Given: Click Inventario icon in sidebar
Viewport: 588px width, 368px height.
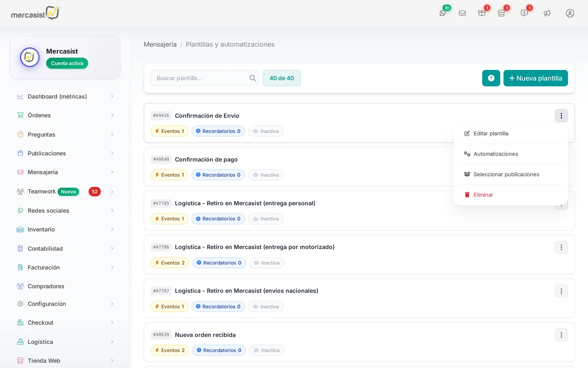Looking at the screenshot, I should (20, 230).
